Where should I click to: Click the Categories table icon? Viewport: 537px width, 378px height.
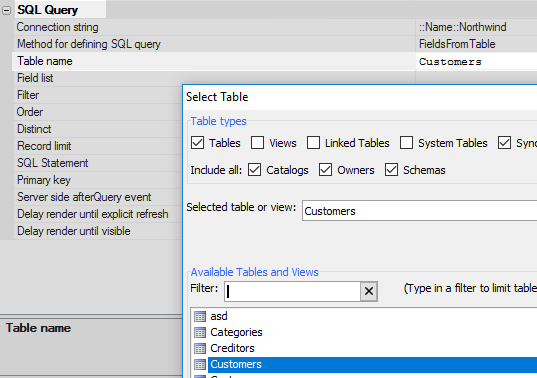(x=200, y=332)
